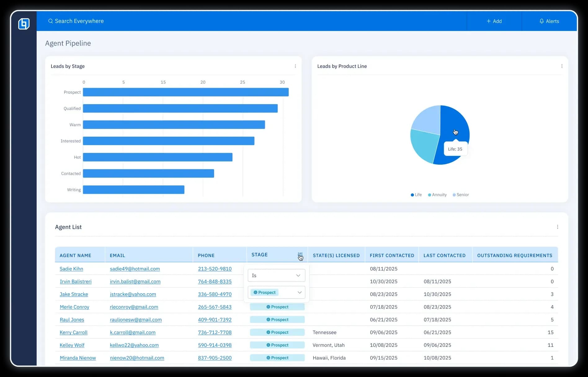The image size is (588, 377).
Task: Click Kelley Wolf's phone number link
Action: pyautogui.click(x=215, y=345)
